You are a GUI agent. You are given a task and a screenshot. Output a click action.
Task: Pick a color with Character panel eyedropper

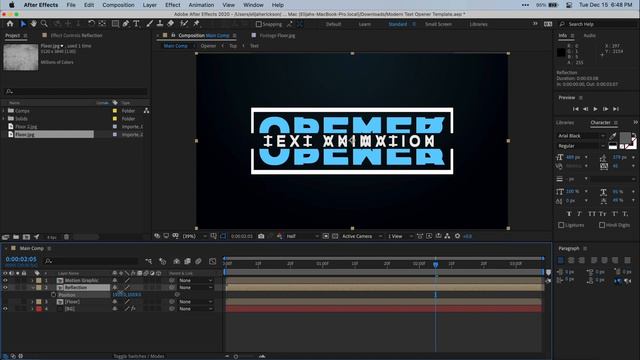click(613, 136)
